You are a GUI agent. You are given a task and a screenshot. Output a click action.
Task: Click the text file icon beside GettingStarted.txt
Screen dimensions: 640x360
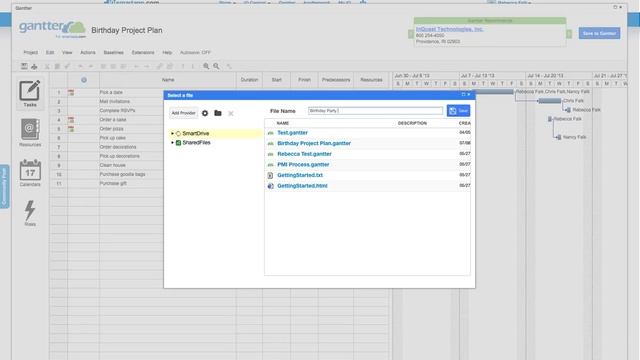click(x=270, y=175)
